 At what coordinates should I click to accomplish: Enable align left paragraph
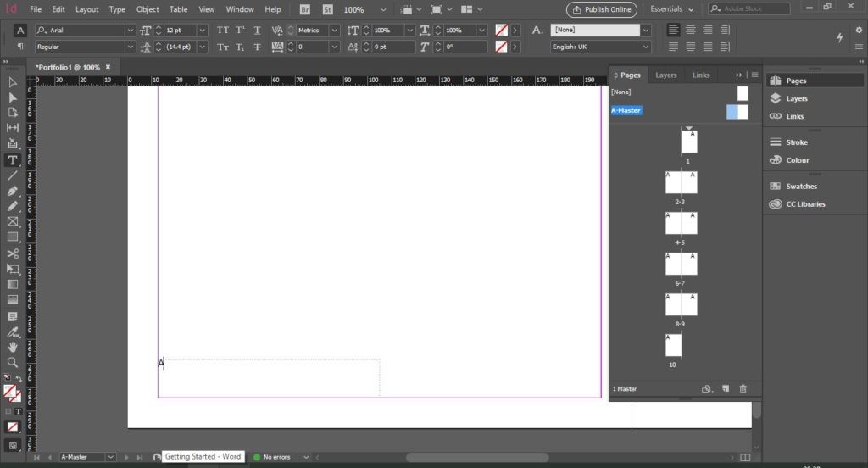click(673, 30)
